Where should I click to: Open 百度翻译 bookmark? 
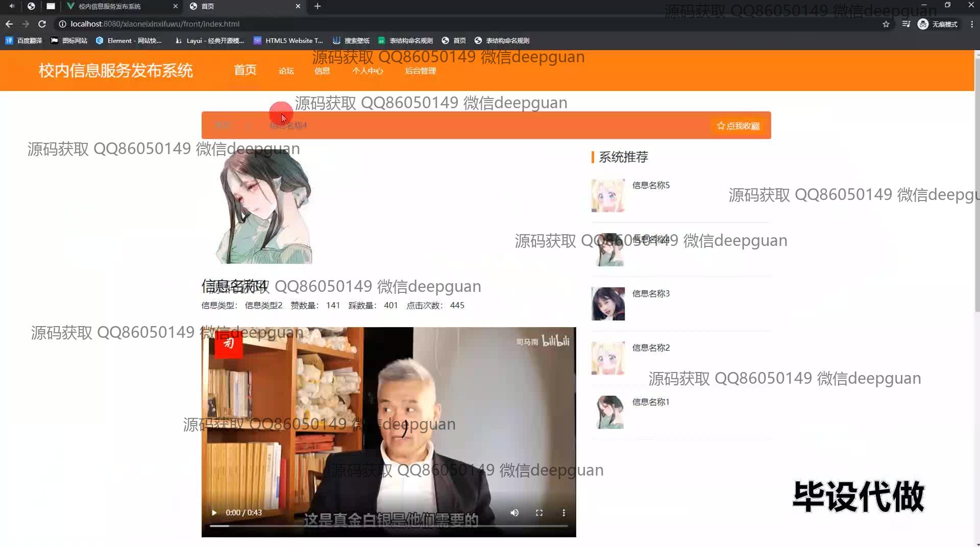pos(24,40)
